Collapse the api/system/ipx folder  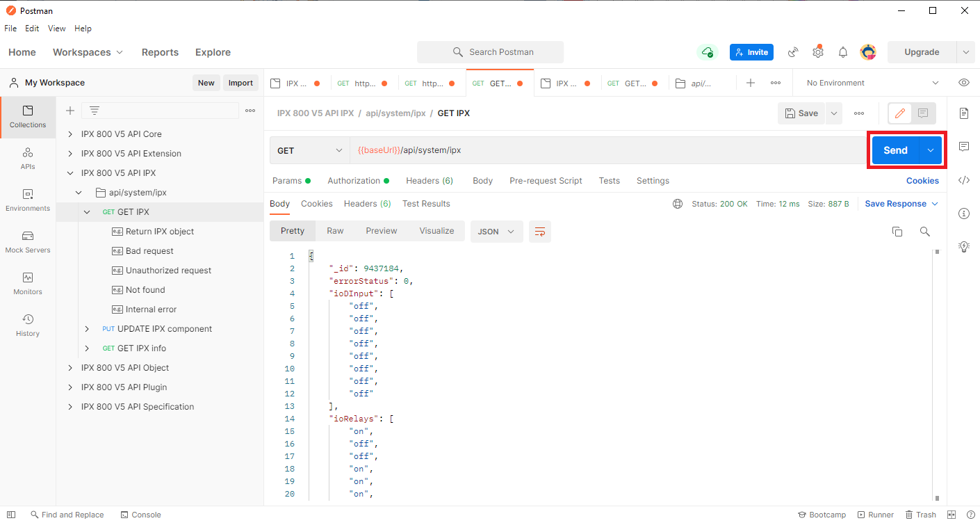(x=79, y=193)
